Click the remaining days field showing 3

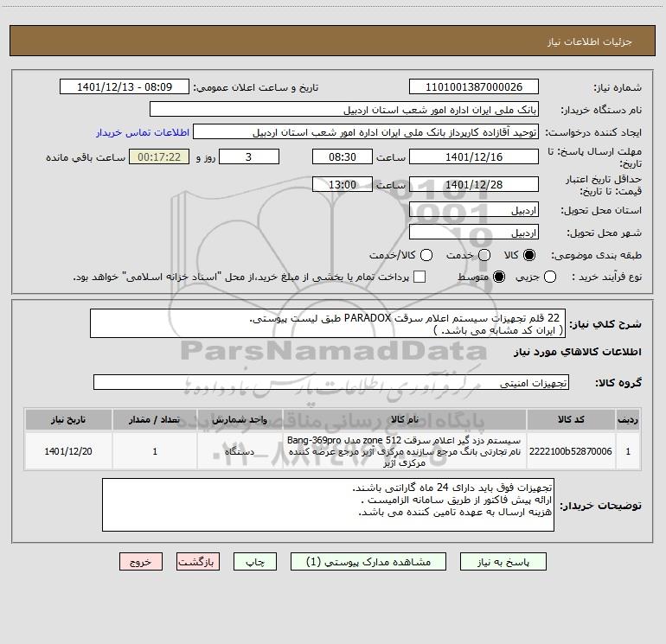(x=249, y=156)
